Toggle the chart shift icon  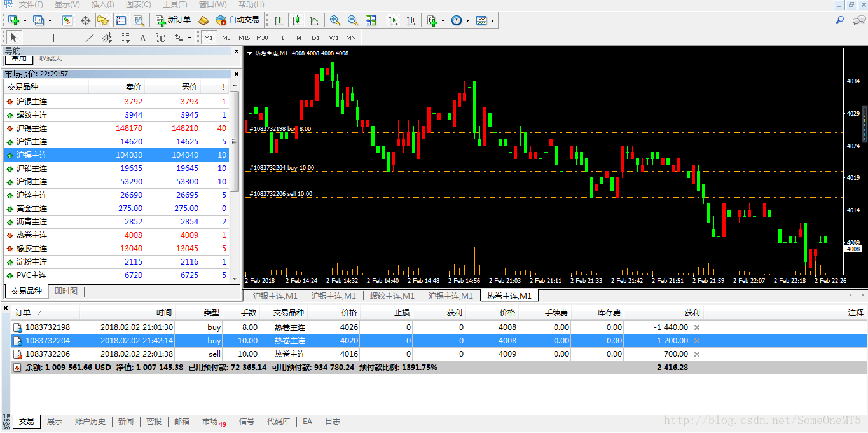(x=412, y=20)
